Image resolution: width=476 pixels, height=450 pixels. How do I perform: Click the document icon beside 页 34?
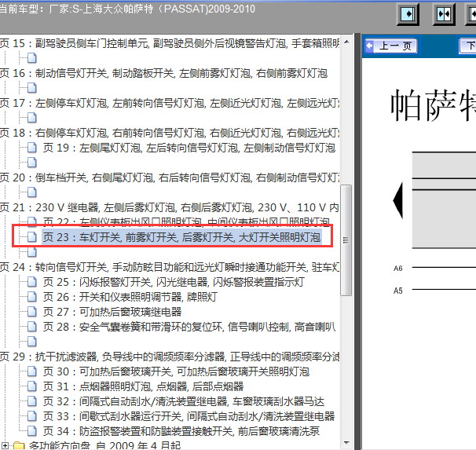click(x=31, y=431)
